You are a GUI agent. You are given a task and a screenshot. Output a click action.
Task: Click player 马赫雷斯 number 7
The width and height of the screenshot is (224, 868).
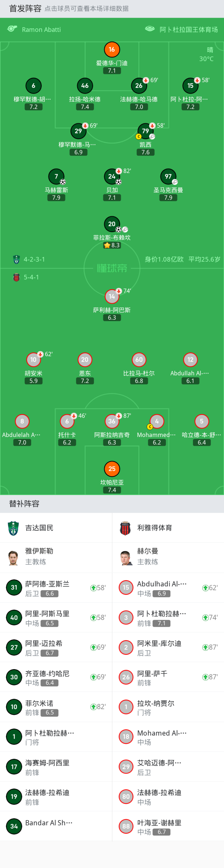56,176
